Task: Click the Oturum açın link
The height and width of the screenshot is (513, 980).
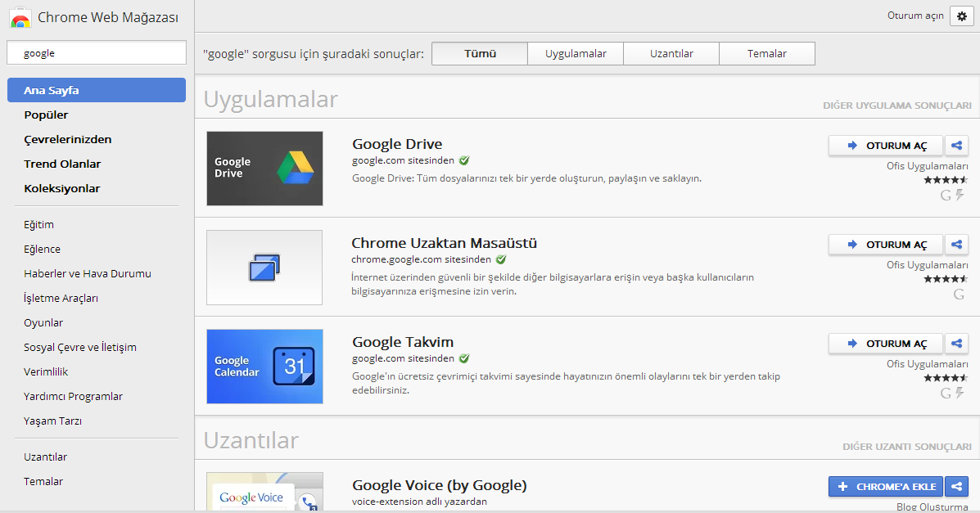Action: coord(915,15)
